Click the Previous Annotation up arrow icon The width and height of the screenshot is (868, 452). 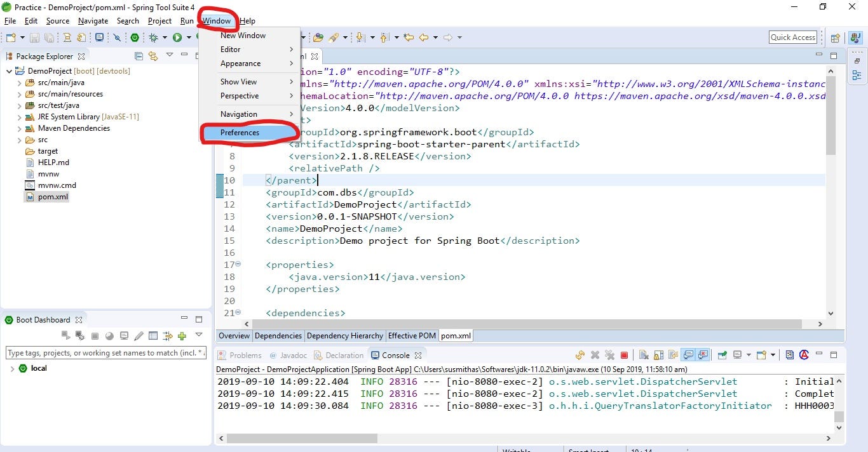[x=384, y=37]
